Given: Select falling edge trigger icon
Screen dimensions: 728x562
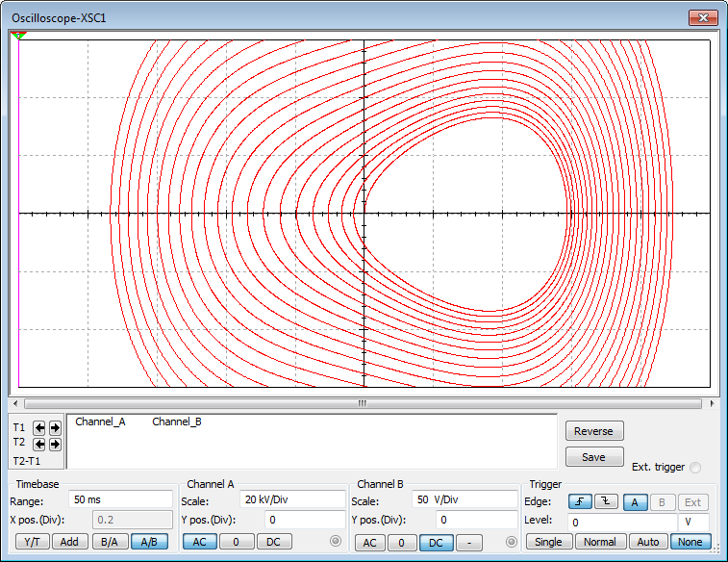Looking at the screenshot, I should point(606,501).
